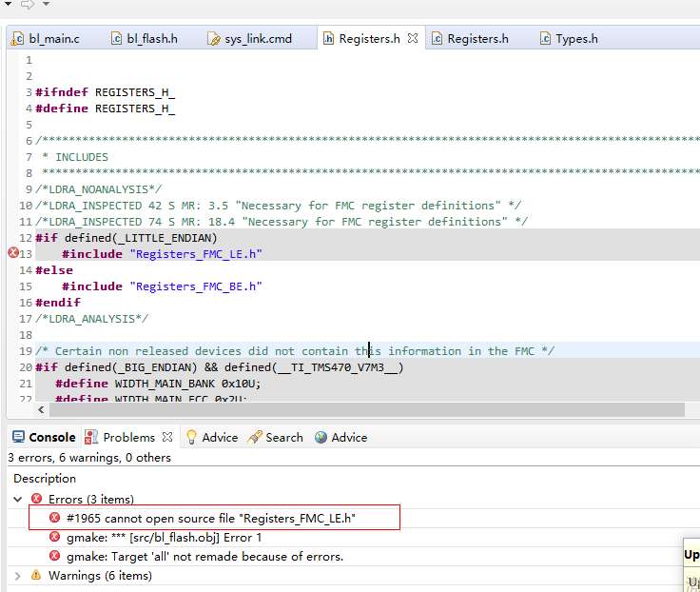Expand the Warnings (6 items) group
Screen dimensions: 700x592
tap(18, 575)
